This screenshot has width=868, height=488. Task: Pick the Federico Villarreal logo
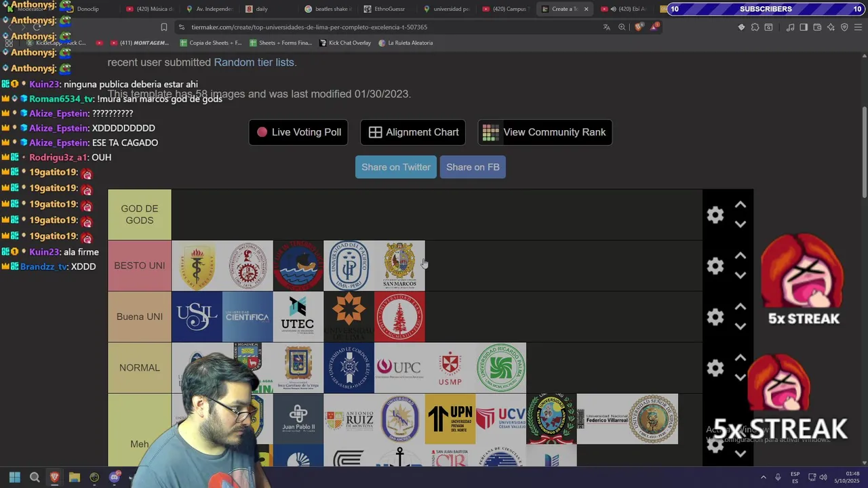click(602, 419)
